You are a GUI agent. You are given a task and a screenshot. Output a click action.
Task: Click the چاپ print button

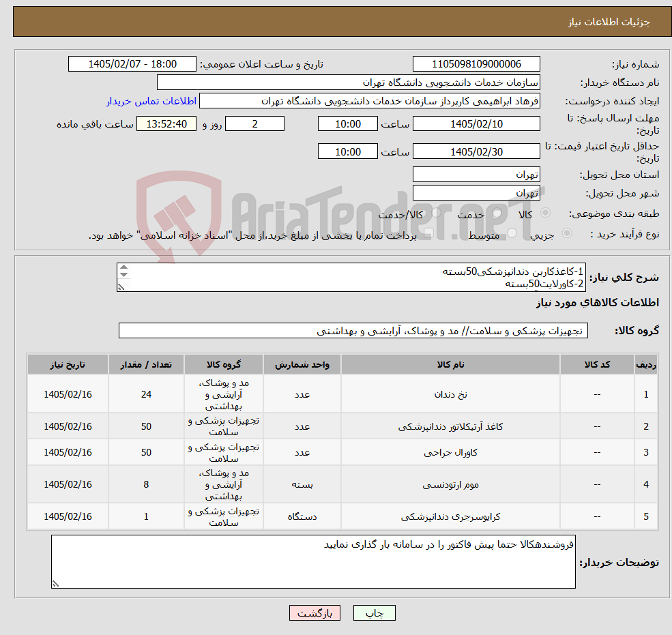[x=374, y=613]
